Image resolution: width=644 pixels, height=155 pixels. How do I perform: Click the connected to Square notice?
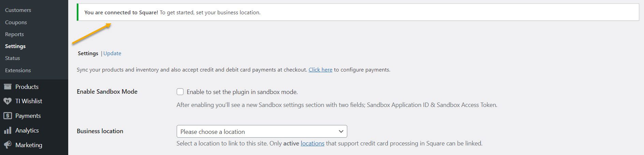[358, 12]
